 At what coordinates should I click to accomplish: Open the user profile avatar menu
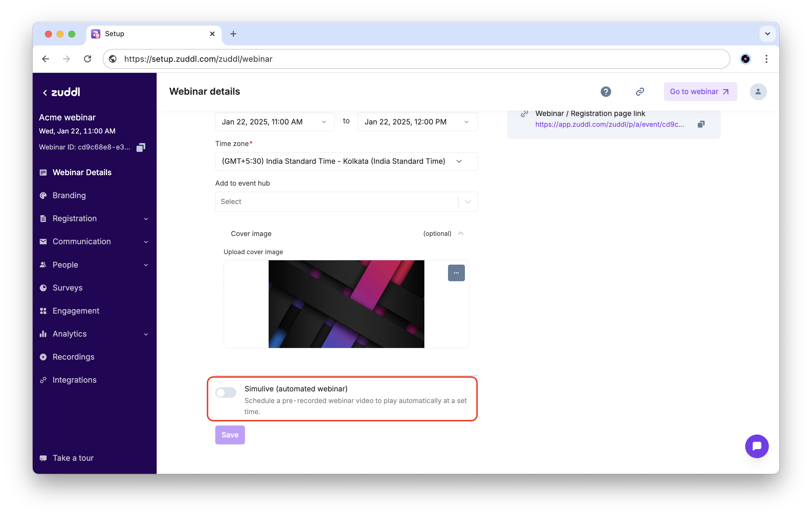pos(758,92)
